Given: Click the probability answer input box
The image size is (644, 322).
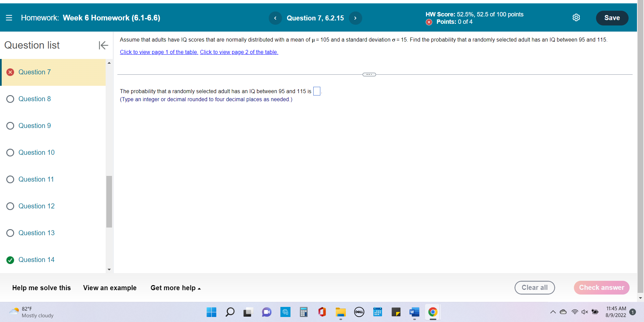Looking at the screenshot, I should pos(317,91).
